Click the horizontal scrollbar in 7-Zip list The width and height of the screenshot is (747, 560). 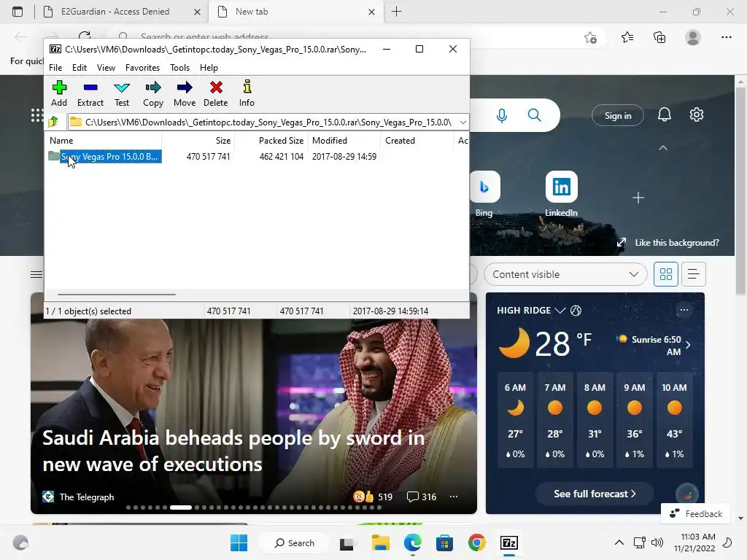click(117, 295)
